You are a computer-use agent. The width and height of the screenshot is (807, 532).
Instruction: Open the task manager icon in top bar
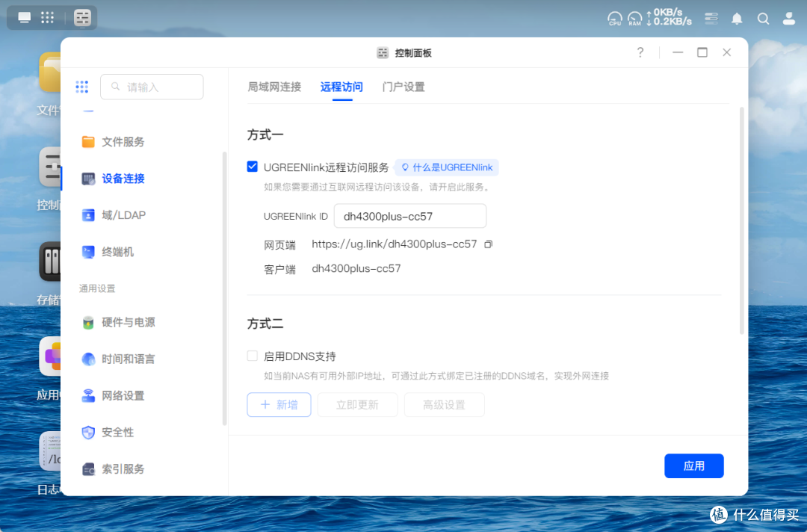711,19
